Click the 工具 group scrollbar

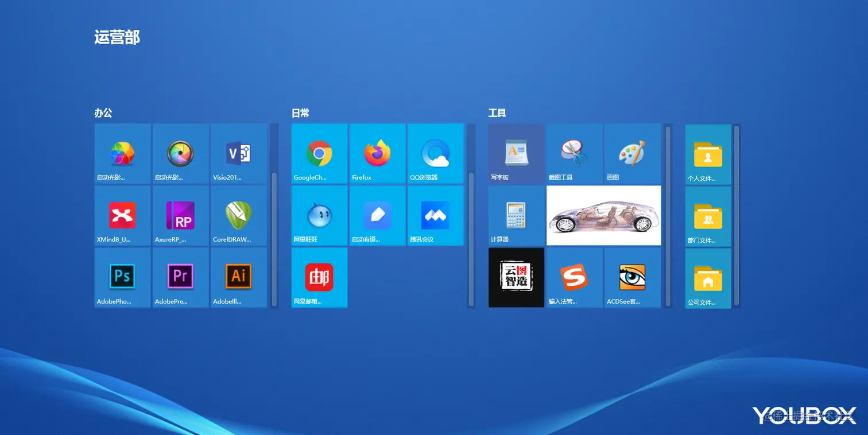pos(668,216)
